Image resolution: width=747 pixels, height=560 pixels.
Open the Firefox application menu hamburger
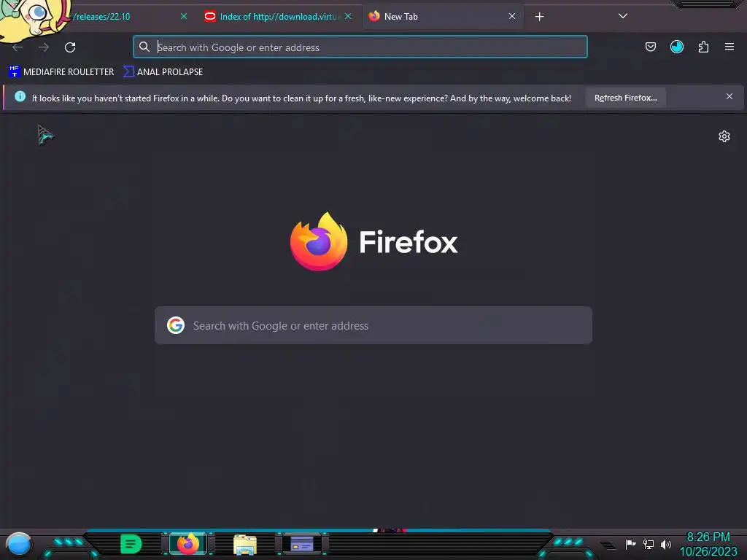coord(729,47)
